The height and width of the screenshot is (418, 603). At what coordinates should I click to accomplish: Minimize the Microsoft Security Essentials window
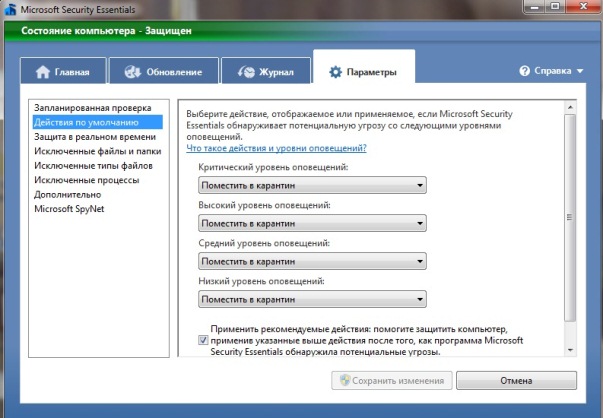coord(535,7)
